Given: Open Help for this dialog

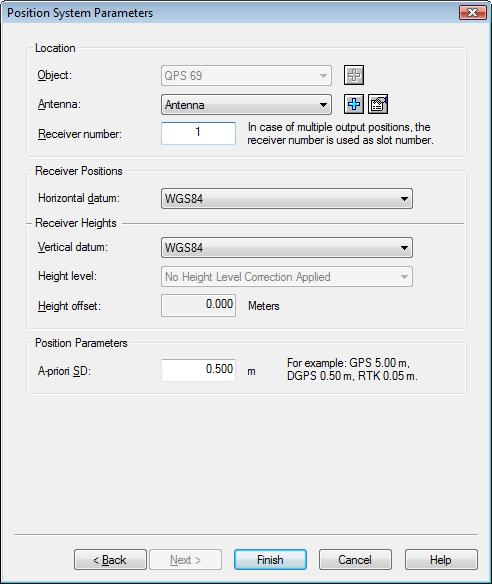Looking at the screenshot, I should click(441, 559).
